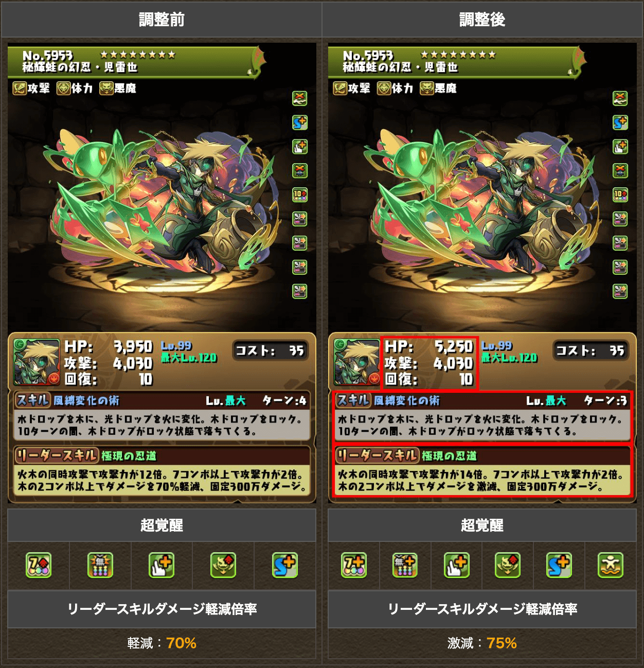Viewport: 644px width, 668px height.
Task: Click the 7-combo super awakening in 調整前
Action: [39, 565]
